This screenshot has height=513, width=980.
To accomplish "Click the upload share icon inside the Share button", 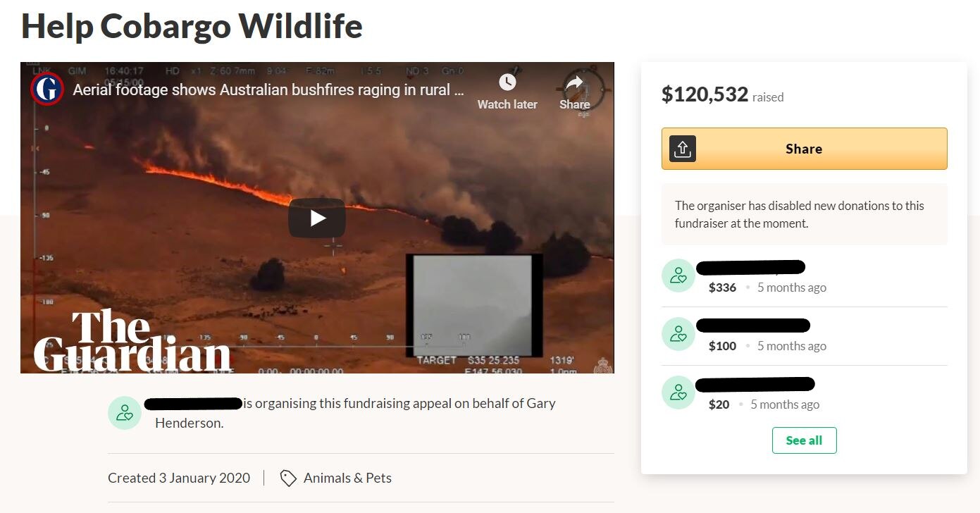I will pos(682,149).
